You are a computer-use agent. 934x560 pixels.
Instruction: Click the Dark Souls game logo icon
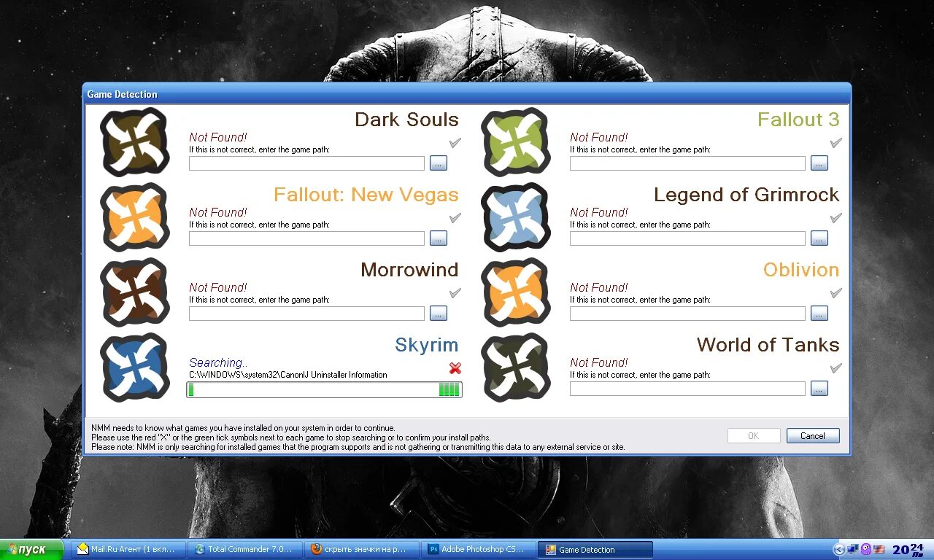point(135,142)
